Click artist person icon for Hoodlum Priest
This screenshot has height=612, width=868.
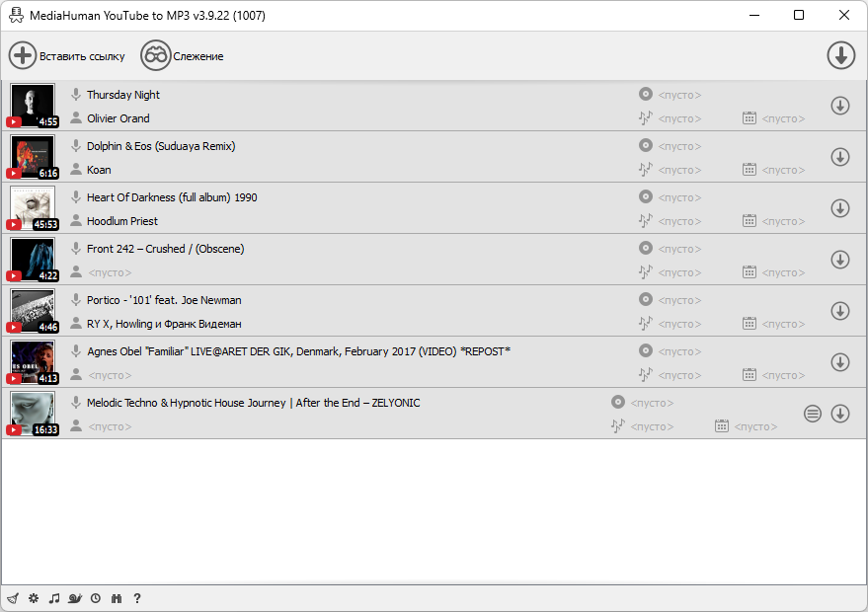pos(76,221)
